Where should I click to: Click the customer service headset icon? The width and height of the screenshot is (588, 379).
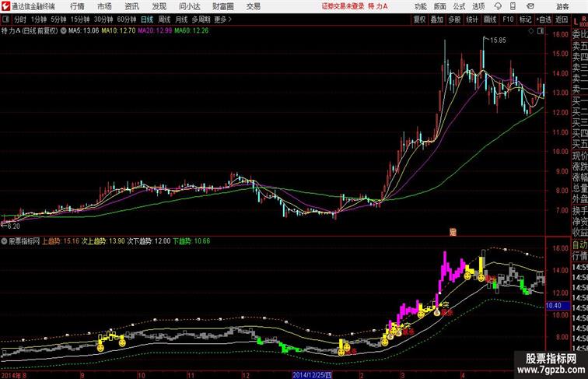(498, 6)
